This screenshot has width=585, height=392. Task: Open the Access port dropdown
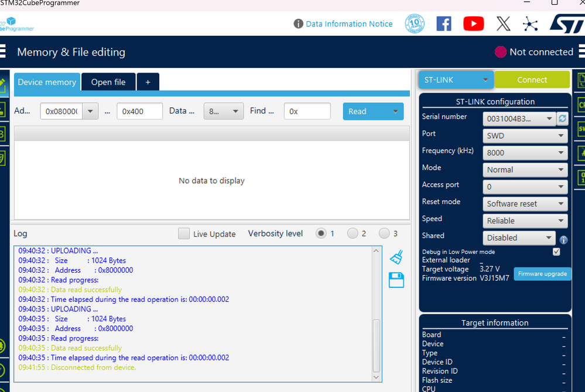pyautogui.click(x=525, y=187)
